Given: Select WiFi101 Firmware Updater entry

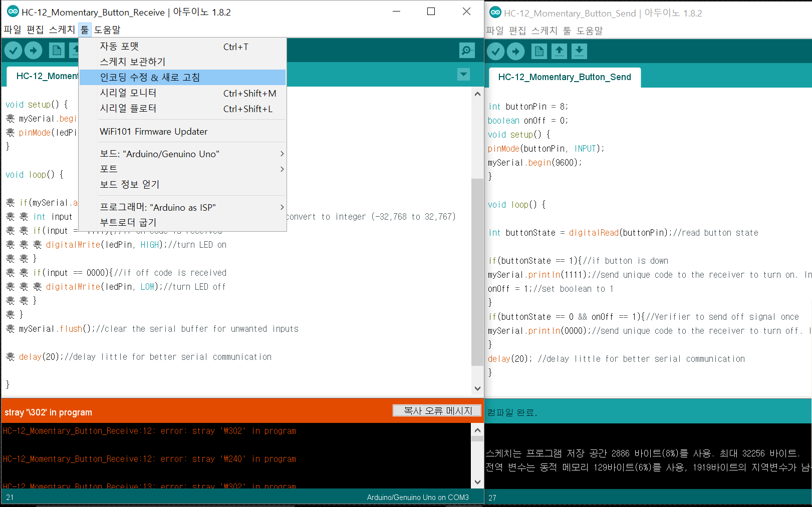Looking at the screenshot, I should [x=182, y=132].
